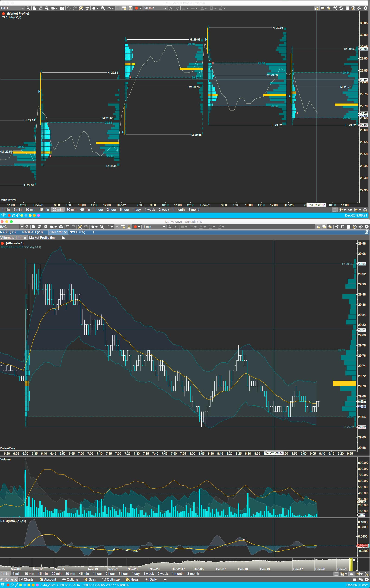370x588 pixels.
Task: Toggle the lock scale button in the Console toolbar
Action: click(x=123, y=226)
